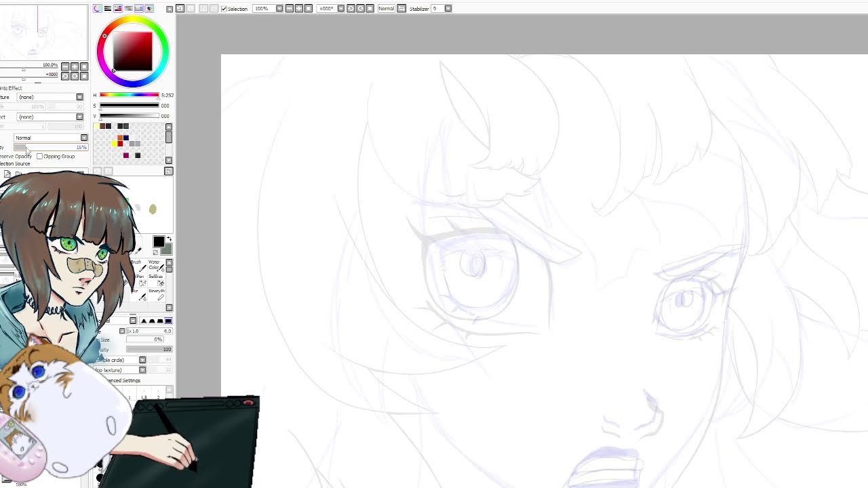Image resolution: width=868 pixels, height=488 pixels.
Task: Click the Redo button in top toolbar
Action: point(191,8)
